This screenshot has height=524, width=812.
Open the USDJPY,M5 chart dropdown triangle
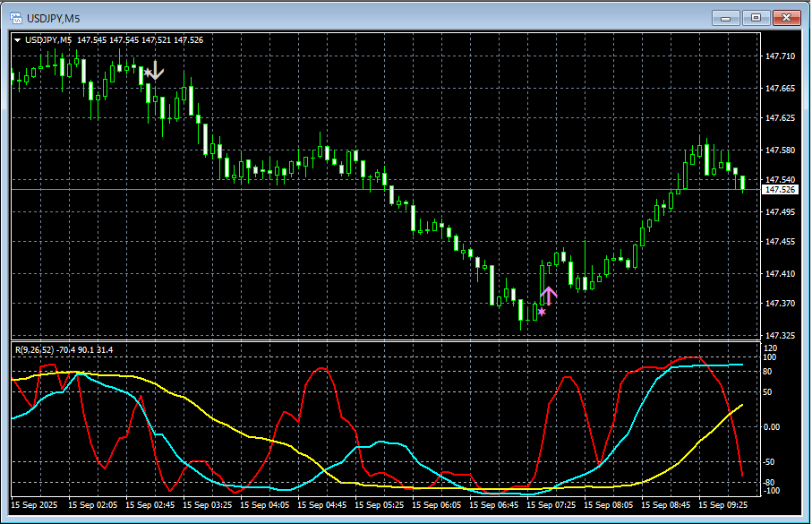tap(18, 39)
